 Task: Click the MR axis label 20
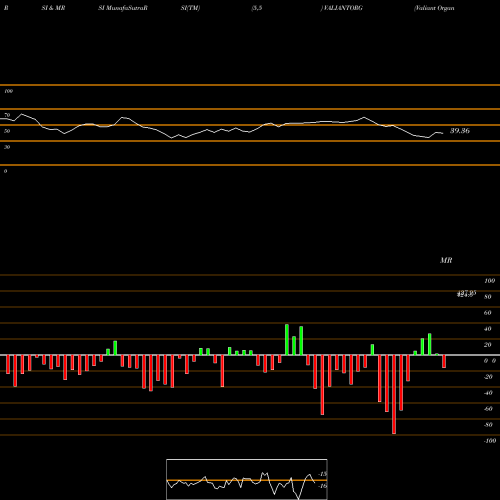coord(488,345)
